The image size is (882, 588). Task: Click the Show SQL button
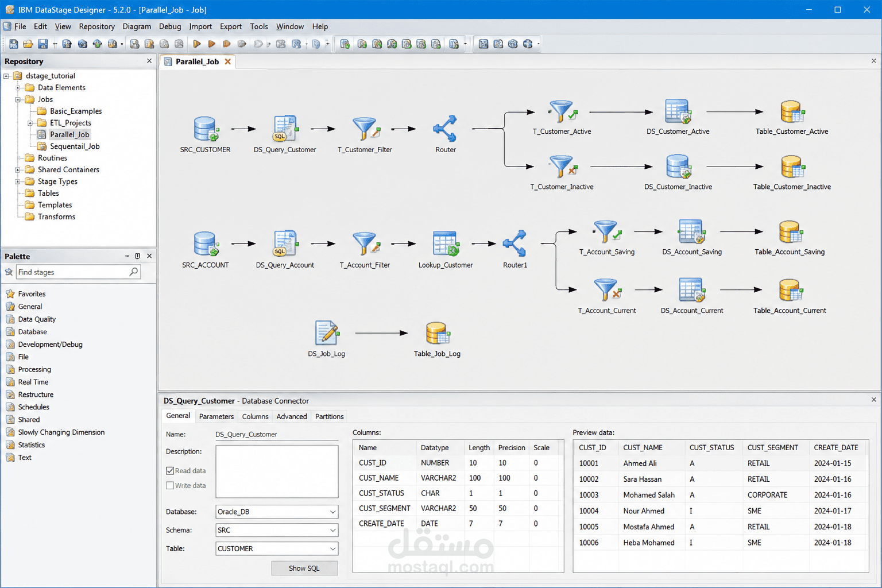(304, 568)
